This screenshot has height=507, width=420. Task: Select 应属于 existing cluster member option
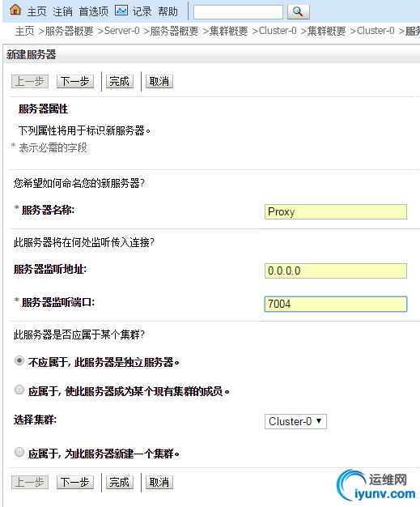pos(19,390)
